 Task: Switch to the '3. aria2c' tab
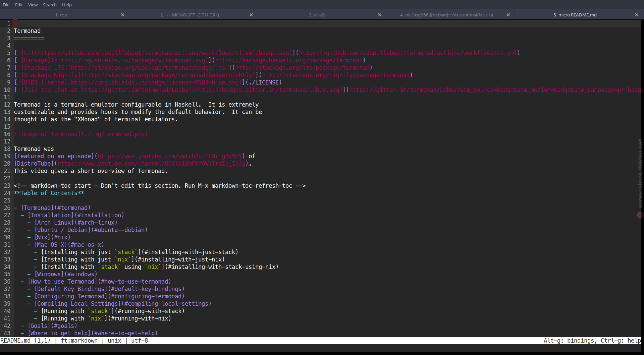[x=318, y=15]
